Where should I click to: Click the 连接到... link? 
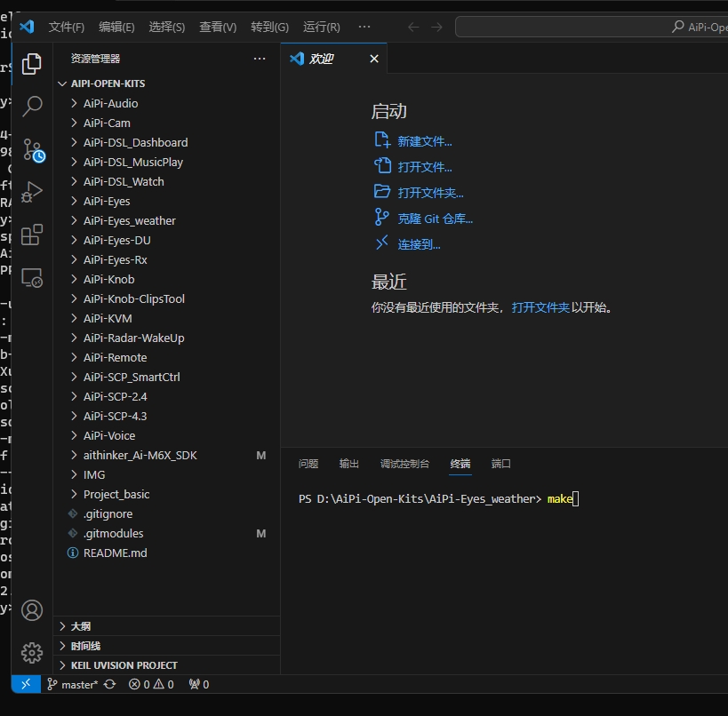(x=407, y=244)
